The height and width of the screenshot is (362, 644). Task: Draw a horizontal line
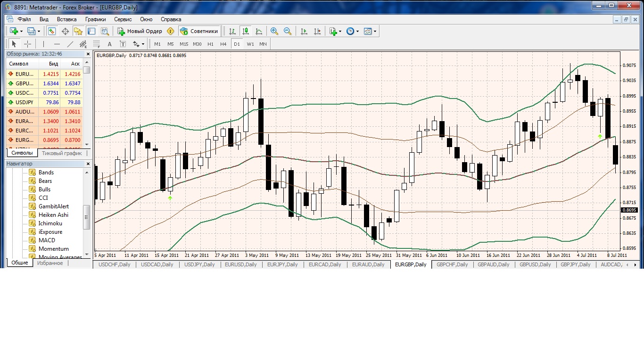coord(57,44)
